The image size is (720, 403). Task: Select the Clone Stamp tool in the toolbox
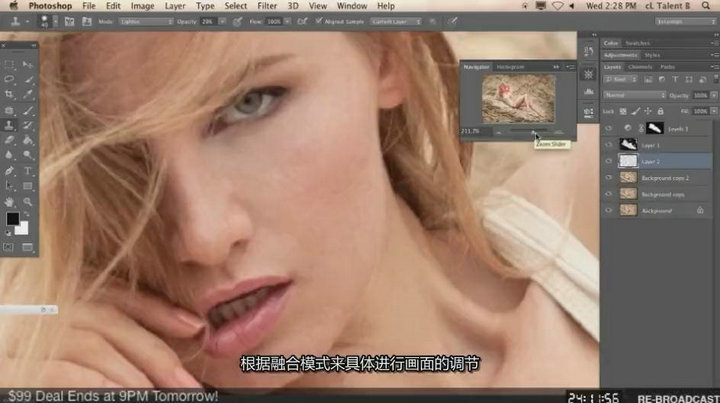click(9, 125)
